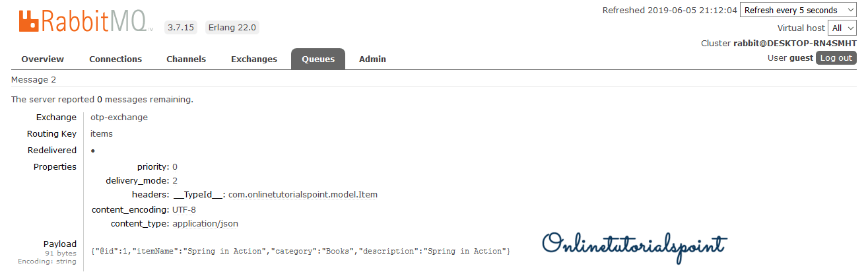Screen dimensions: 868x278
Task: Open the Admin tab
Action: click(372, 59)
